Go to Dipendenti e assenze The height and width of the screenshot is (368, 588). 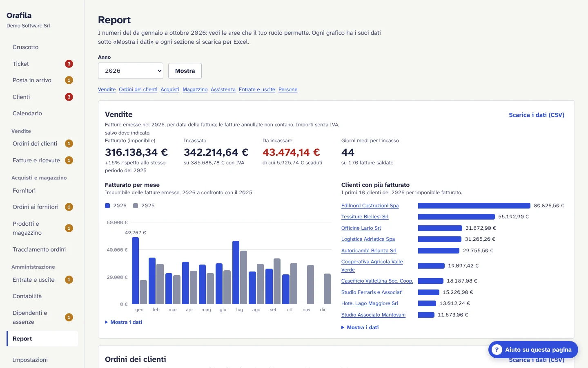click(x=42, y=317)
